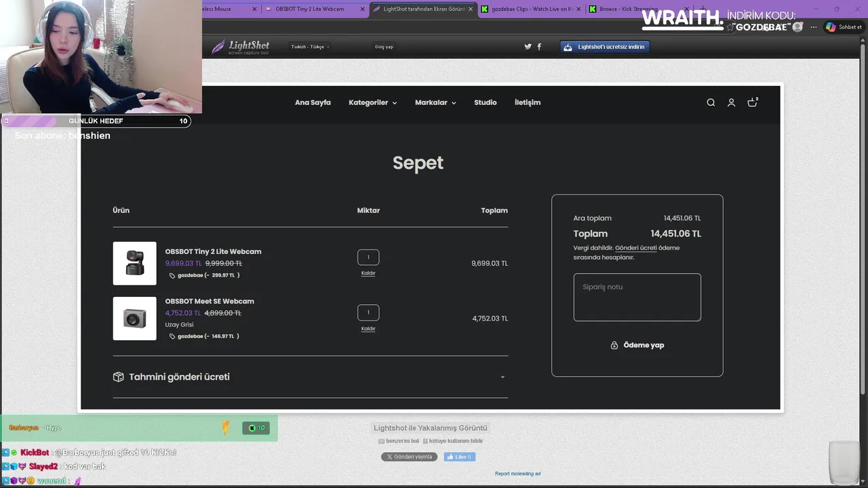Open the Turkish - Türkçe language dropdown

coord(310,47)
